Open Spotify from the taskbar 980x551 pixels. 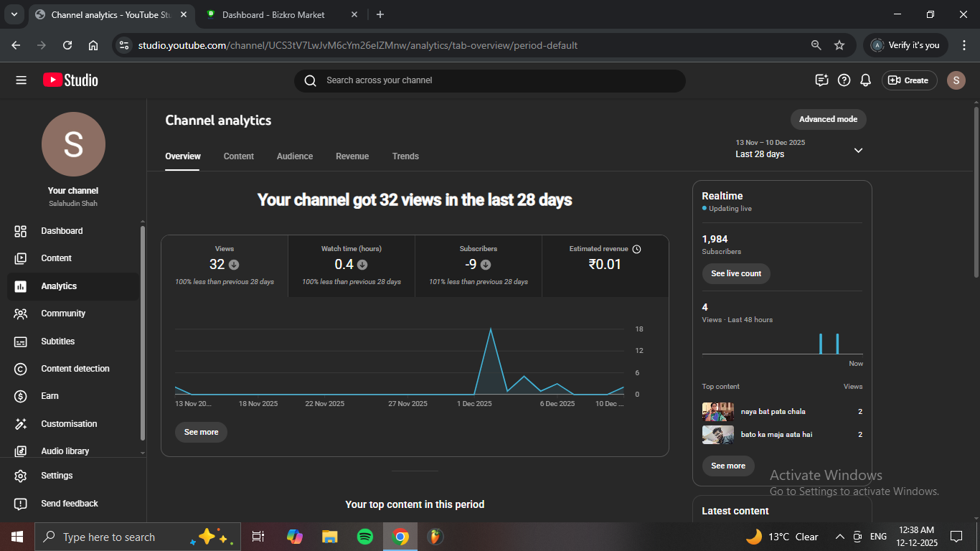[364, 537]
